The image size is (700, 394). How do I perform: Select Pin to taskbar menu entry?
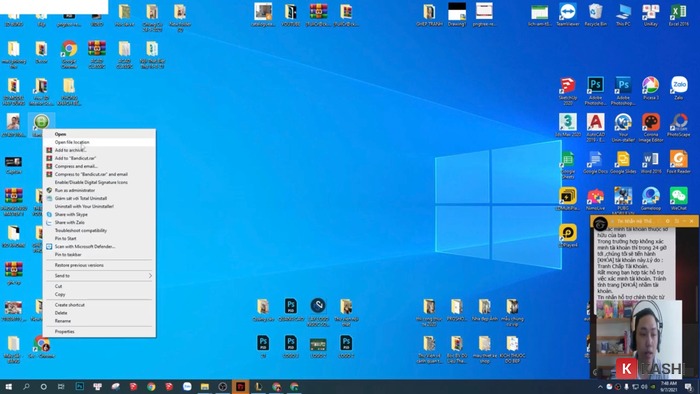click(x=68, y=254)
